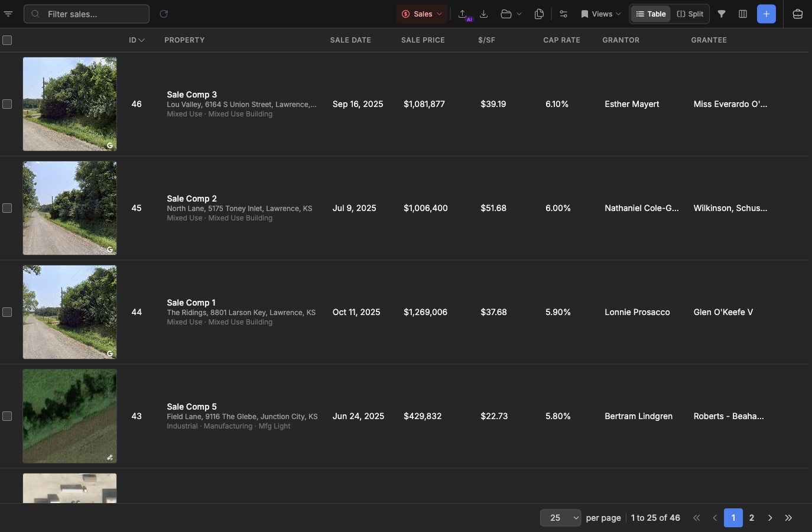
Task: Check the box for Sale Comp 3 row
Action: pos(7,104)
